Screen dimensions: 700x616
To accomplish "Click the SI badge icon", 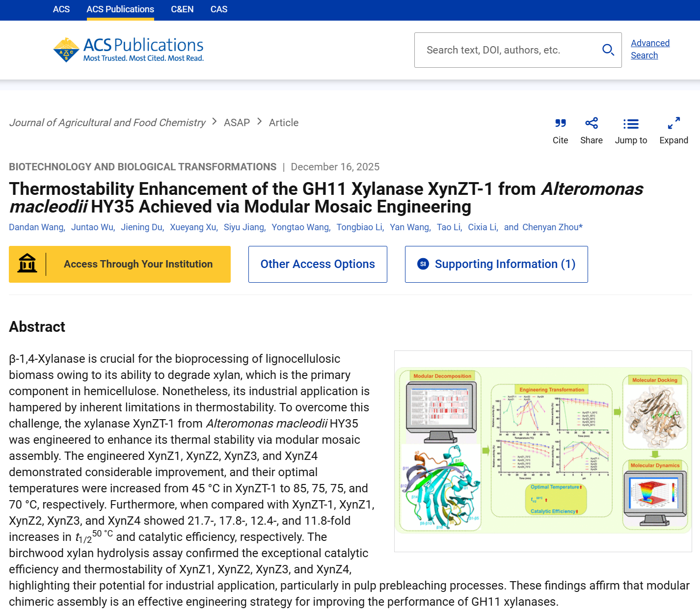I will [x=423, y=264].
